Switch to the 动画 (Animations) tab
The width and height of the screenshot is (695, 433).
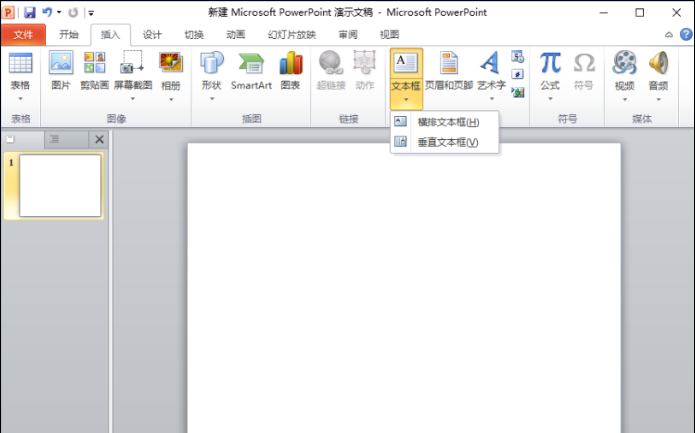coord(235,34)
